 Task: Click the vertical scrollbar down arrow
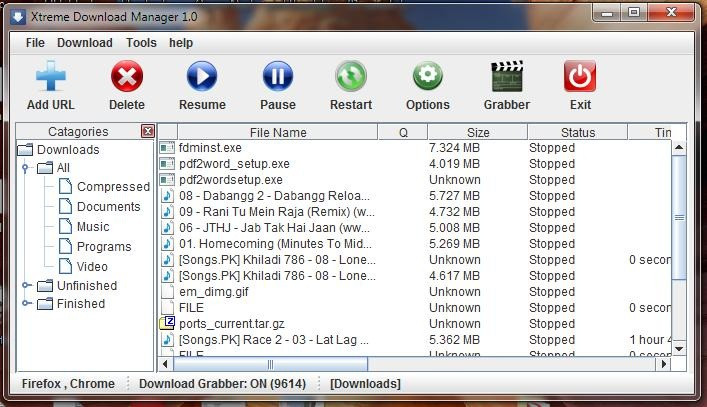click(679, 348)
